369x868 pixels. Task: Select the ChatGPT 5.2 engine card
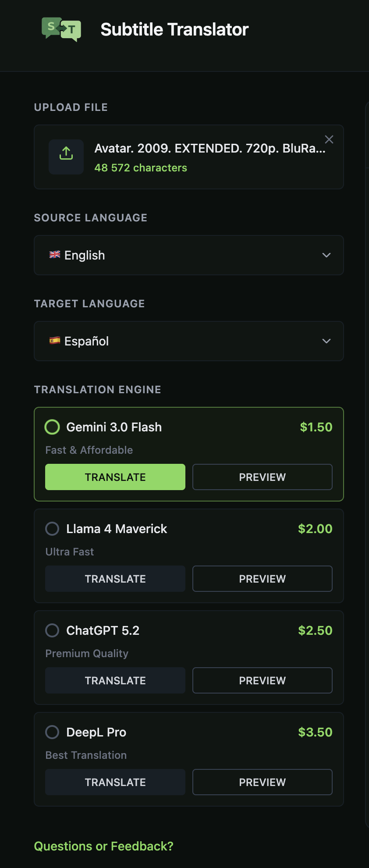coord(189,630)
